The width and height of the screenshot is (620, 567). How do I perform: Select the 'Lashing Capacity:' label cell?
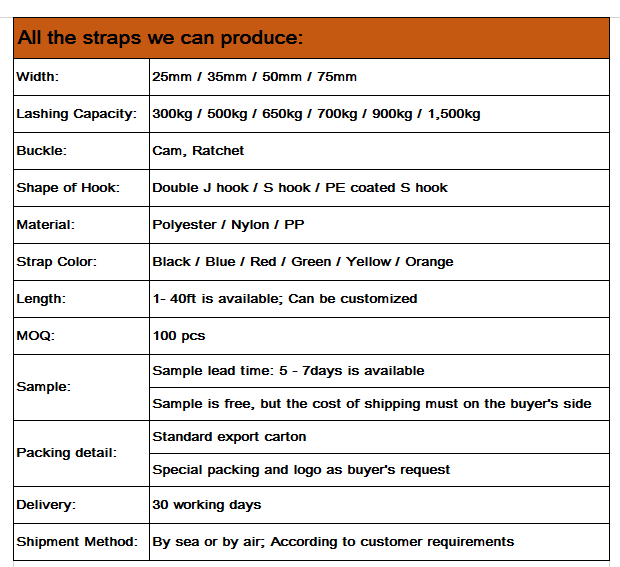coord(81,114)
